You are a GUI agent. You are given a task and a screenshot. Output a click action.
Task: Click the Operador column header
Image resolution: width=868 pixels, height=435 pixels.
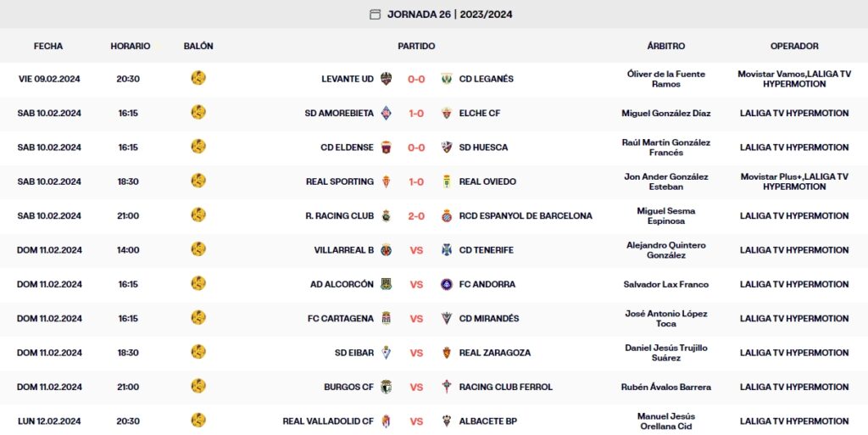tap(794, 46)
